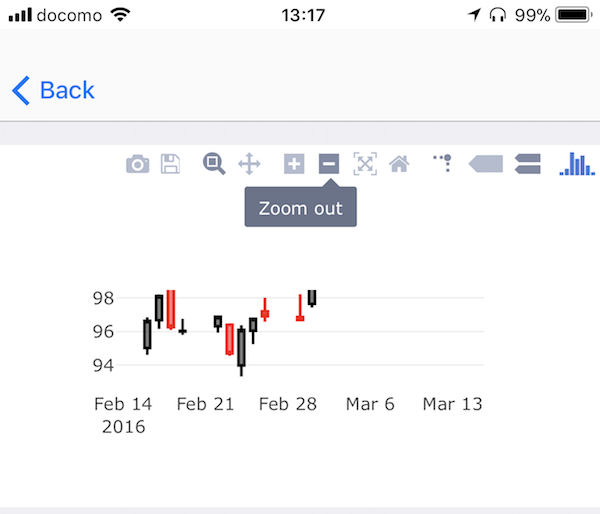Click the Autoscale icon
The width and height of the screenshot is (600, 514).
(x=365, y=164)
